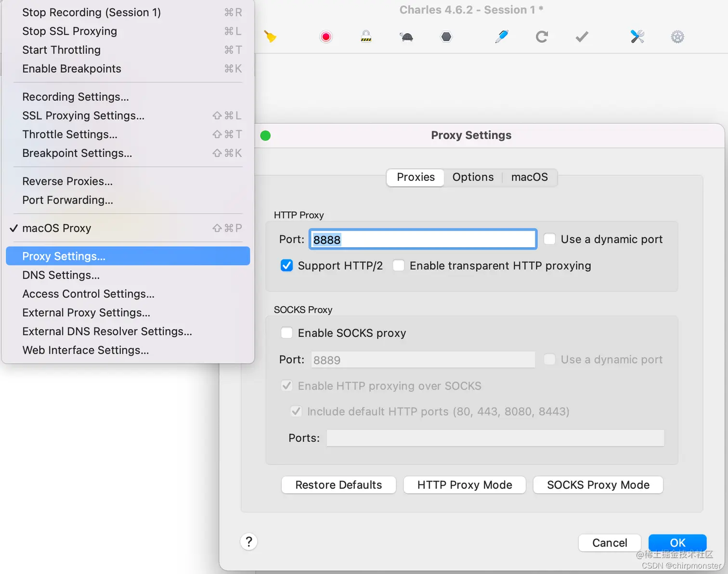
Task: Click the question mark help button
Action: point(249,542)
